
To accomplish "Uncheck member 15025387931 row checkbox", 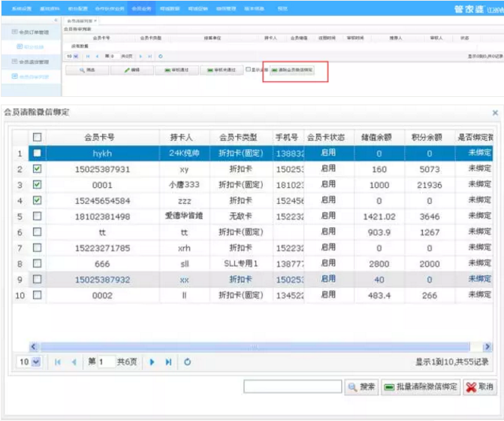I will [x=38, y=169].
